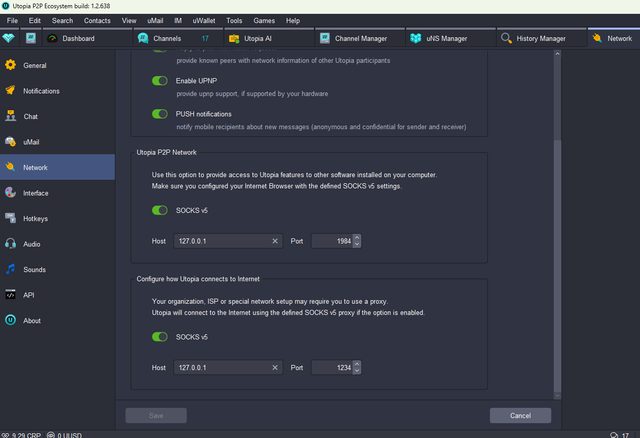
Task: Open the uWallet menu
Action: pyautogui.click(x=204, y=20)
